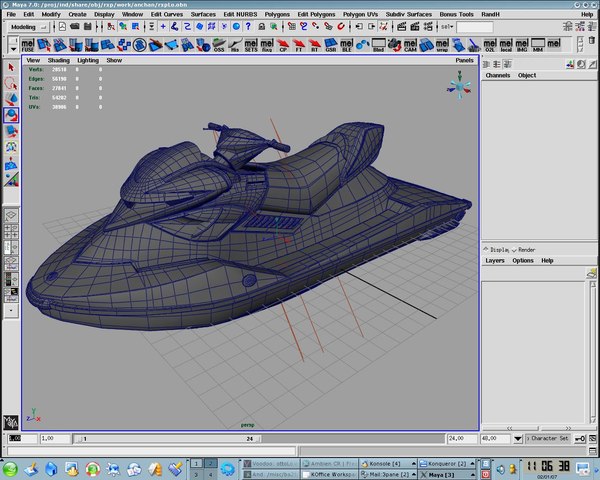Open the Character Set dropdown arrow

518,439
